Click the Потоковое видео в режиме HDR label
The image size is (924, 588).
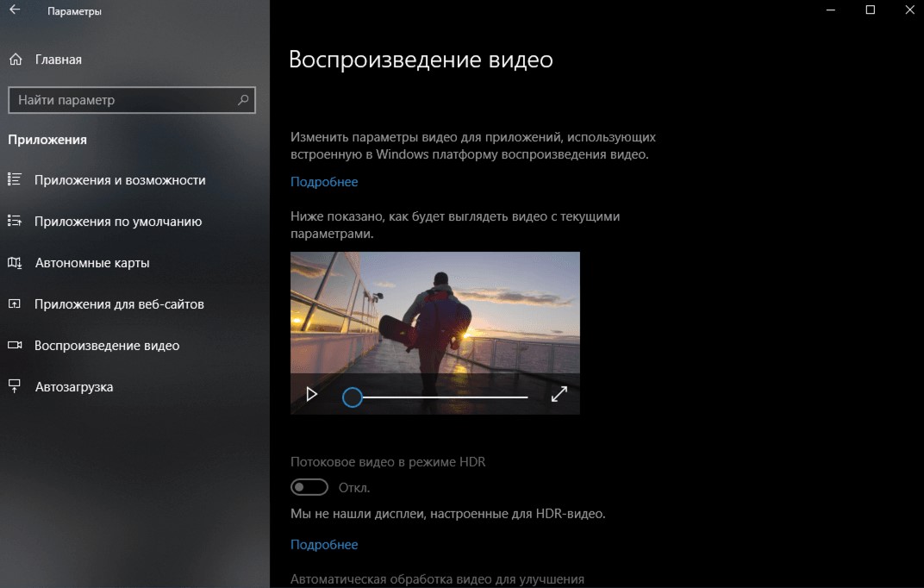coord(388,462)
